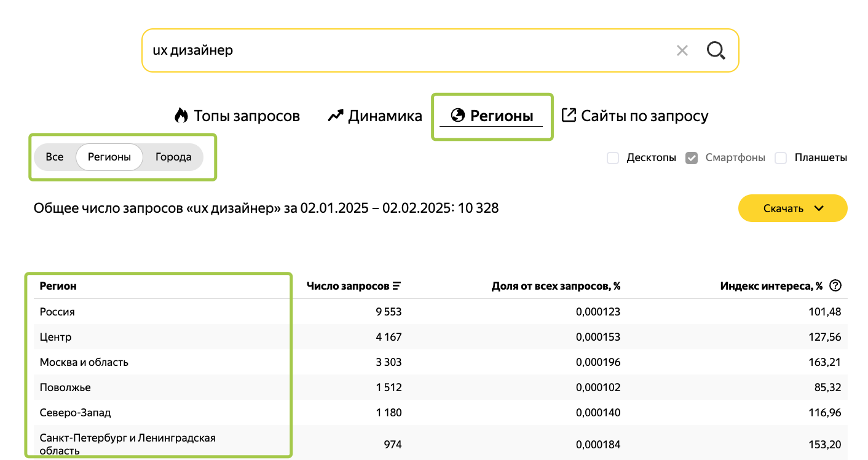Open the Сайты по запросу tab
This screenshot has height=460, width=868.
coord(635,114)
